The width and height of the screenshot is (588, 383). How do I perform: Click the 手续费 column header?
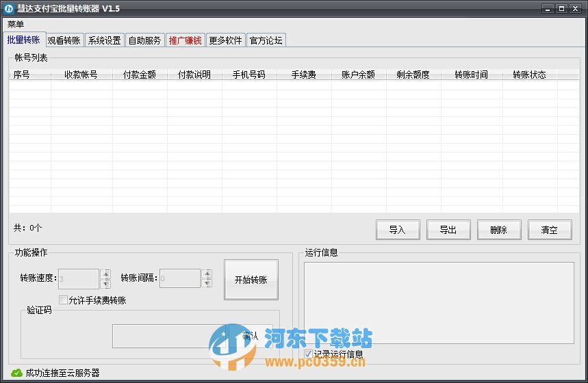pos(304,75)
